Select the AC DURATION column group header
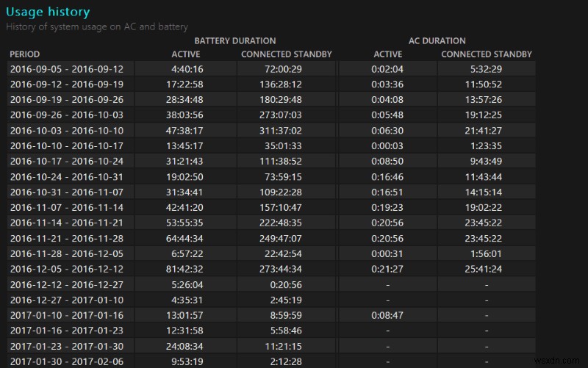 (437, 41)
